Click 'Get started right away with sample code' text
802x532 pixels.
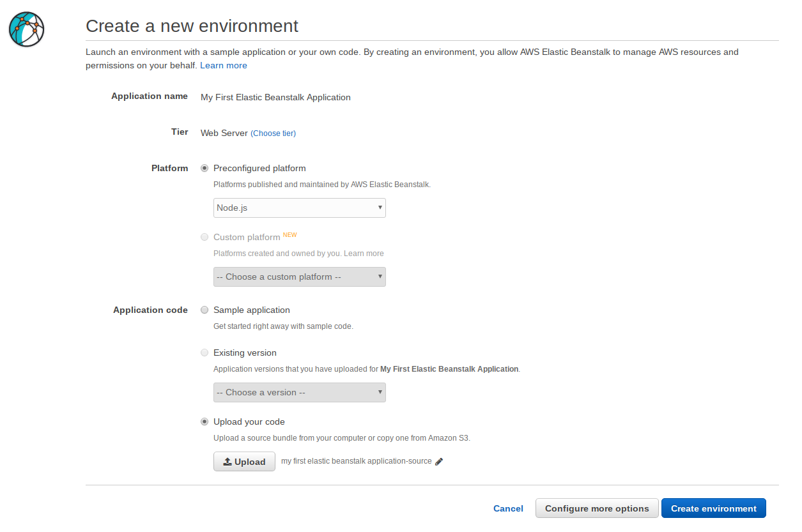coord(283,326)
